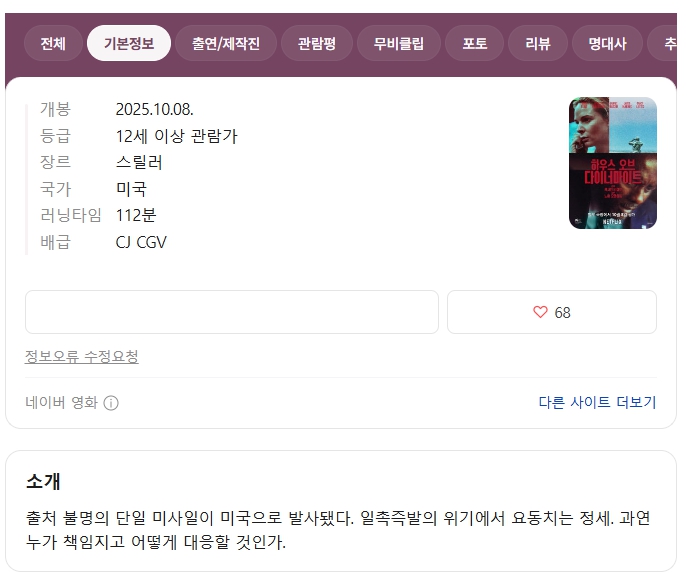Image resolution: width=687 pixels, height=588 pixels.
Task: Switch to the 명대사 tab
Action: coord(607,43)
